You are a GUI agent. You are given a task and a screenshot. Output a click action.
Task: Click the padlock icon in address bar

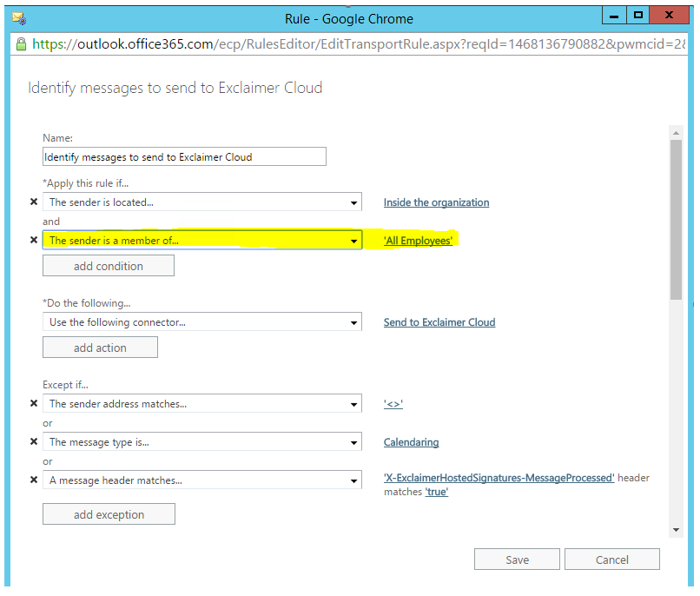point(21,43)
